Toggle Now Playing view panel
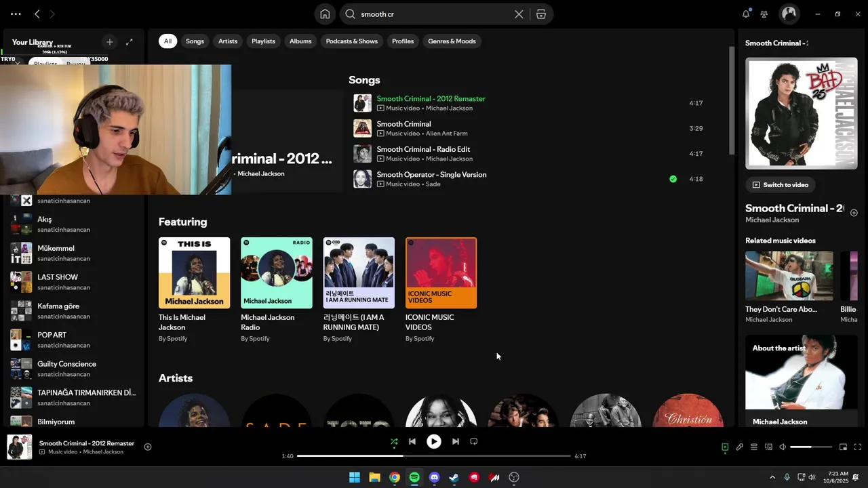This screenshot has width=868, height=488. tap(725, 447)
